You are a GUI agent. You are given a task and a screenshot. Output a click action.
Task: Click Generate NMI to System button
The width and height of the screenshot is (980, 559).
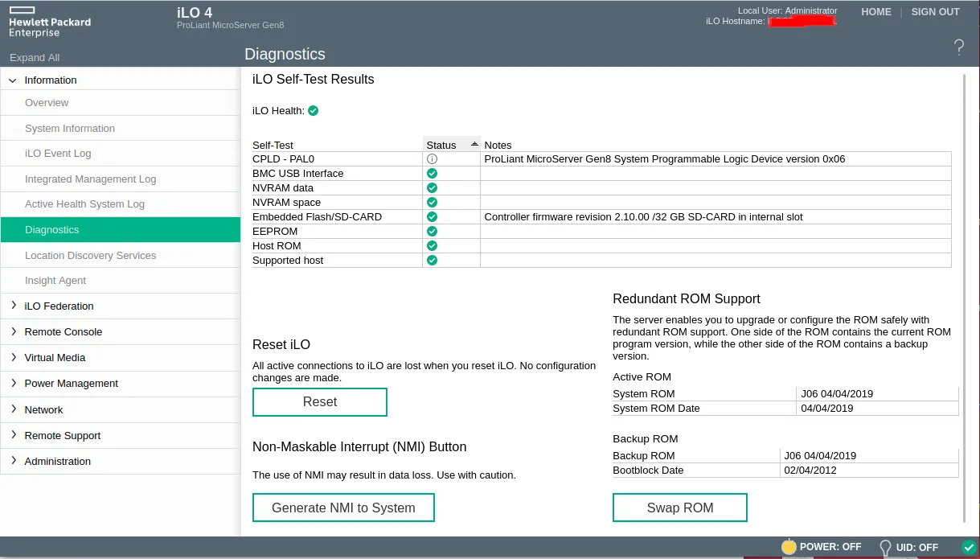pos(343,508)
